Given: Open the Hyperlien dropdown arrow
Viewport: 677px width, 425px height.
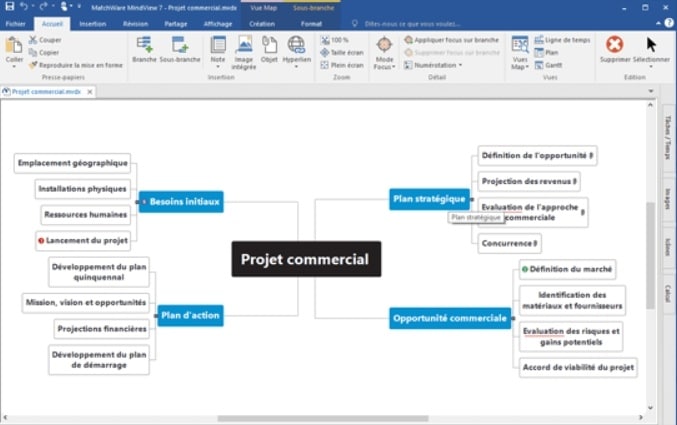Looking at the screenshot, I should pyautogui.click(x=296, y=67).
